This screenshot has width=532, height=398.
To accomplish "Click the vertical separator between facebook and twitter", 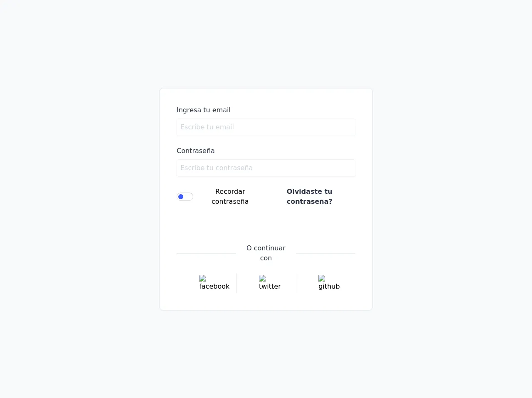I will coord(236,283).
